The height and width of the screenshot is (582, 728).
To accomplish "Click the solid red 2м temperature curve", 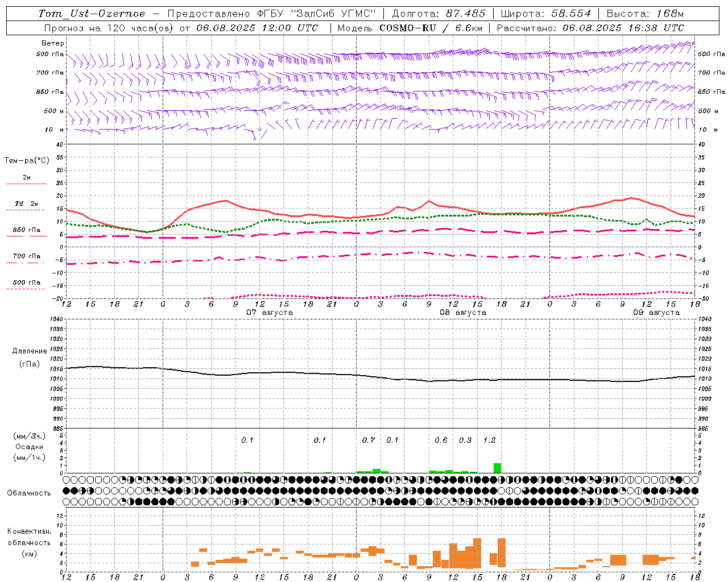I will point(380,214).
